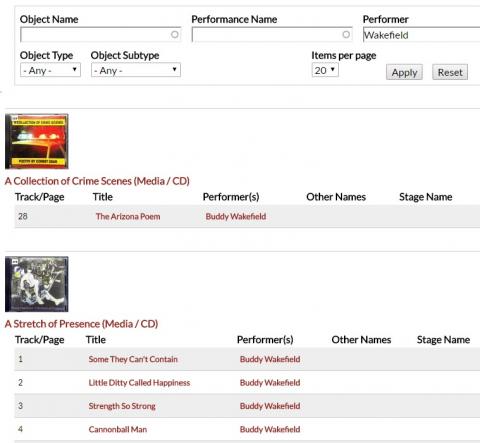Open A Stretch of Presence title link
Image resolution: width=480 pixels, height=443 pixels.
tap(81, 324)
